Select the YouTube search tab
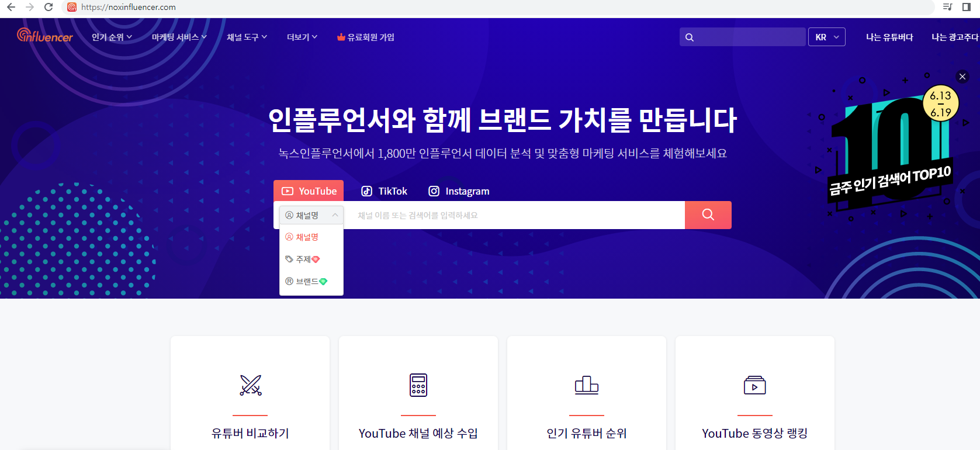The width and height of the screenshot is (980, 450). click(309, 191)
